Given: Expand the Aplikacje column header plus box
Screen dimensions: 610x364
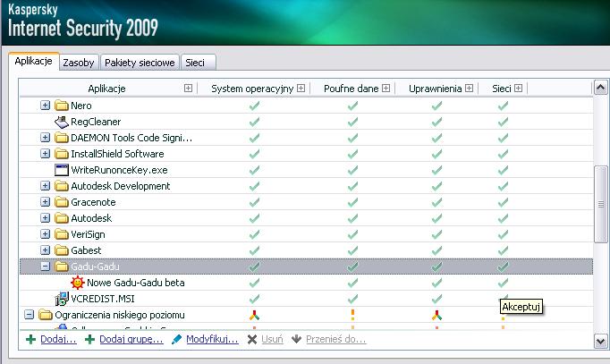Looking at the screenshot, I should [188, 89].
